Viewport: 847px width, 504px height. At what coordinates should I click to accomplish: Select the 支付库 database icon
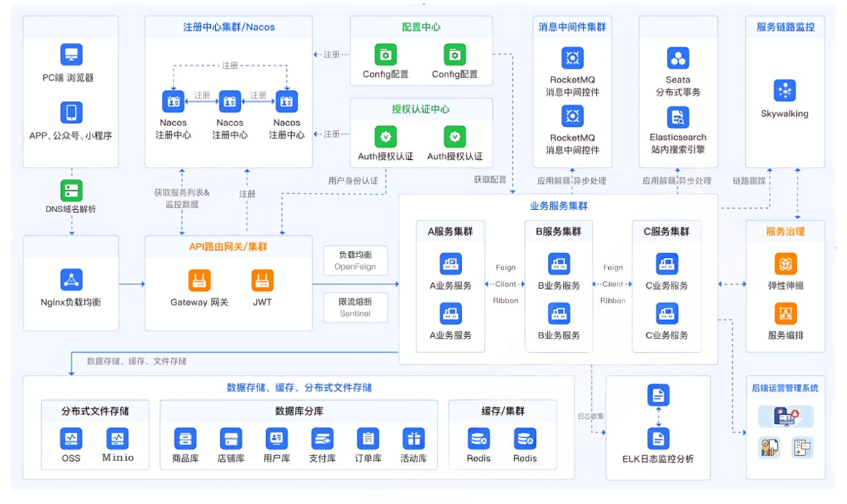point(322,438)
